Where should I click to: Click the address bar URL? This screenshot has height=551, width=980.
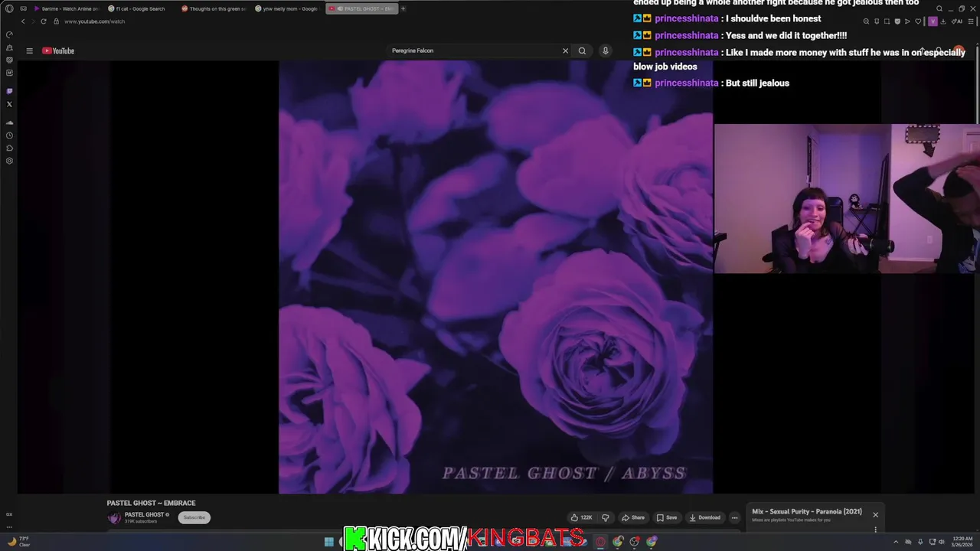pos(94,21)
